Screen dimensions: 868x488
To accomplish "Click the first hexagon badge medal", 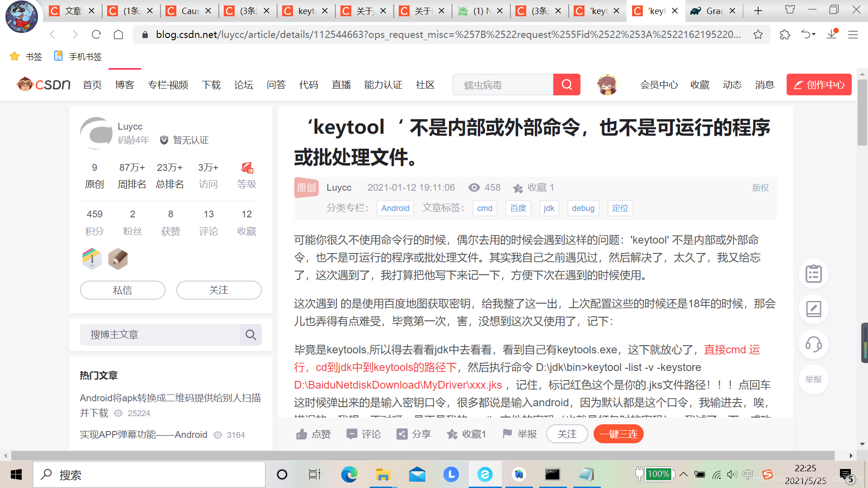I will pyautogui.click(x=92, y=259).
